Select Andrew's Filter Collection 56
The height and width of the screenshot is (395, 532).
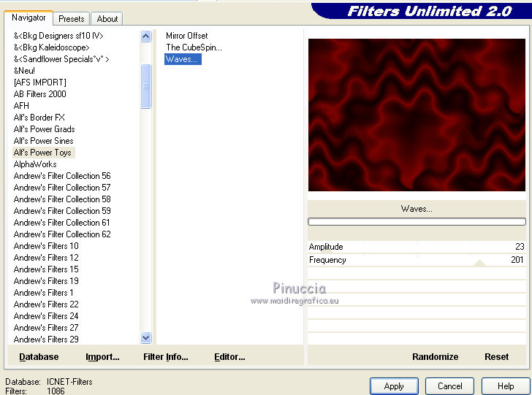point(62,176)
